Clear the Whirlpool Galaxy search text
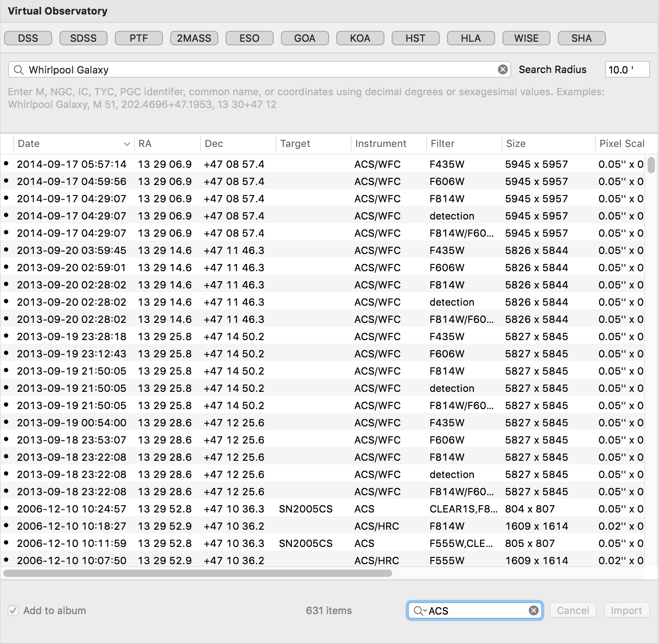 503,69
